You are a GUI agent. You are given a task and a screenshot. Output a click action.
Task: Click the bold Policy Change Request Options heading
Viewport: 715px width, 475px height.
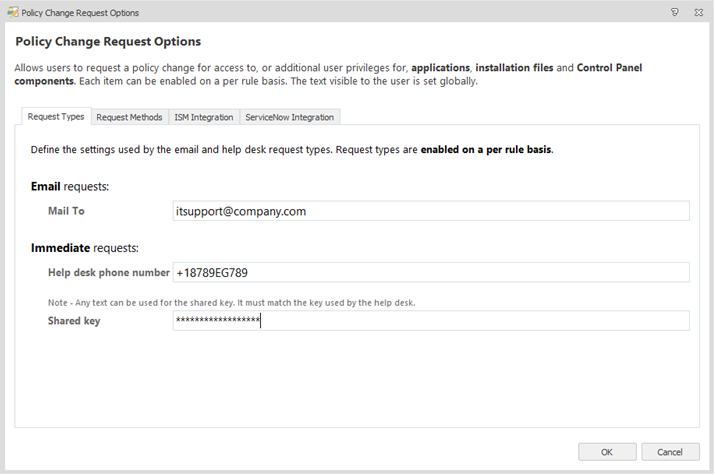(108, 42)
